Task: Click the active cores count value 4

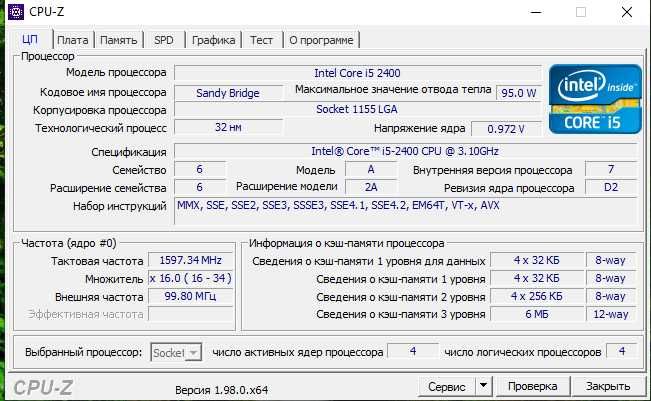Action: pyautogui.click(x=413, y=351)
